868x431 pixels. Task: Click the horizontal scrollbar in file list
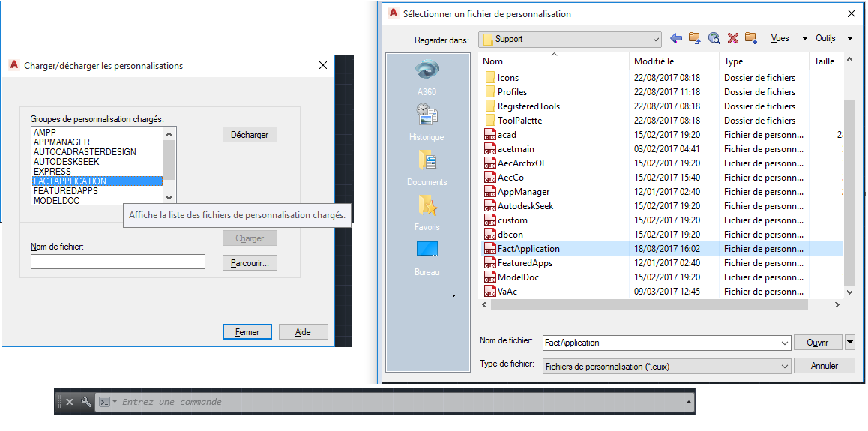[649, 305]
